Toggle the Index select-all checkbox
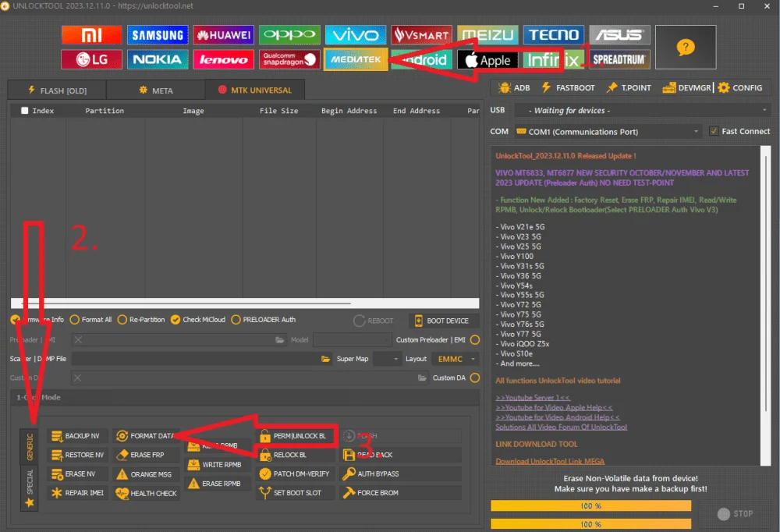Image resolution: width=780 pixels, height=532 pixels. [x=24, y=111]
